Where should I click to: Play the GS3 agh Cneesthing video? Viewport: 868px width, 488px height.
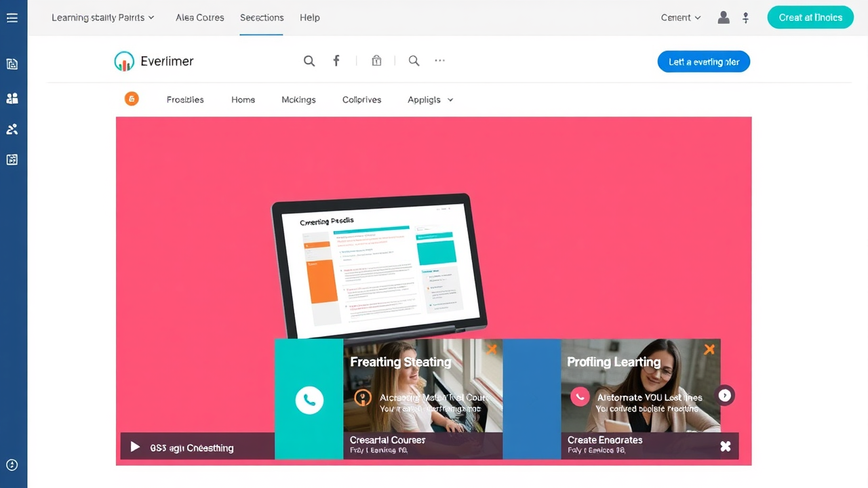point(135,447)
